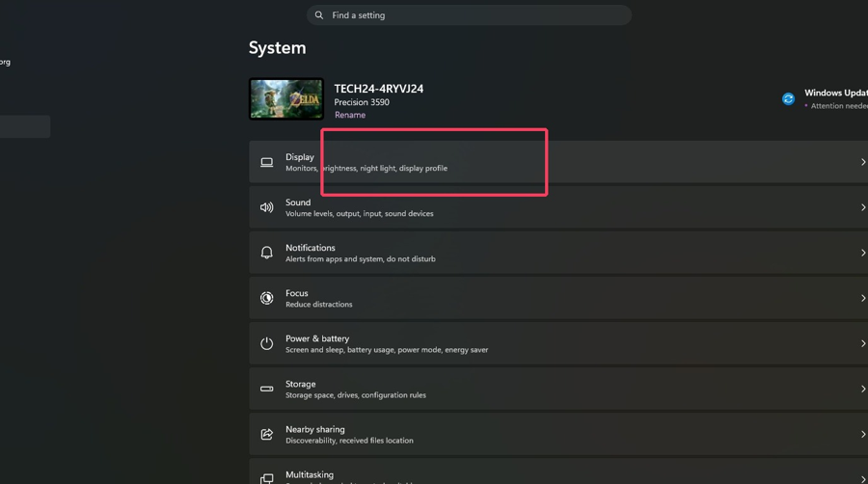Click the Precision 3590 model text
The height and width of the screenshot is (484, 868).
click(x=362, y=102)
